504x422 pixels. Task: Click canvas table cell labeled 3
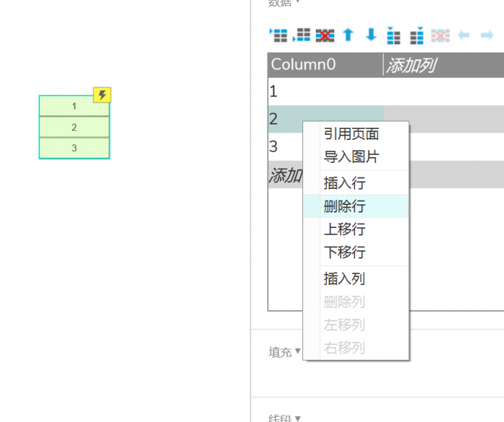tap(74, 148)
